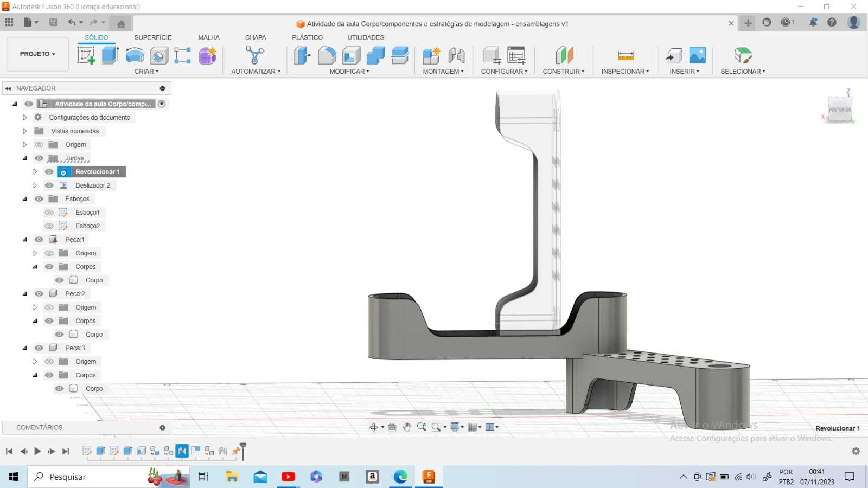Create a New Component
Screen dimensions: 868x488
tap(431, 55)
